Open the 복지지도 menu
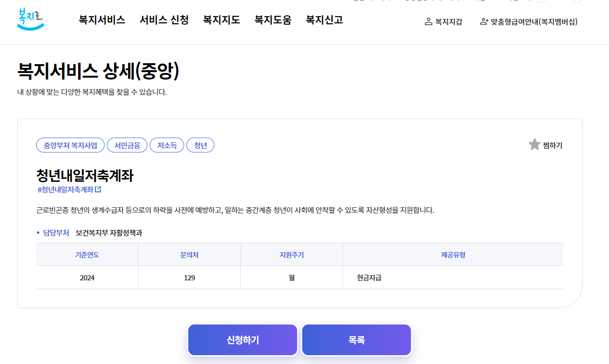Viewport: 609px width, 364px height. (x=221, y=20)
